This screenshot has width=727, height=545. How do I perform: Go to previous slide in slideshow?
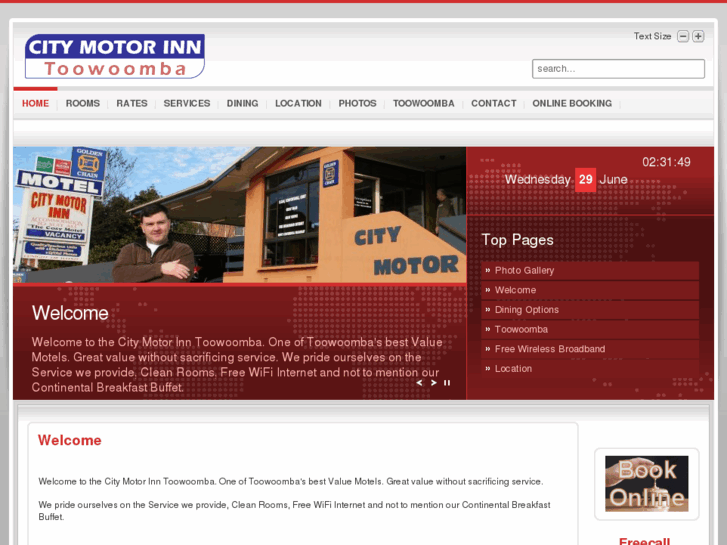tap(420, 383)
